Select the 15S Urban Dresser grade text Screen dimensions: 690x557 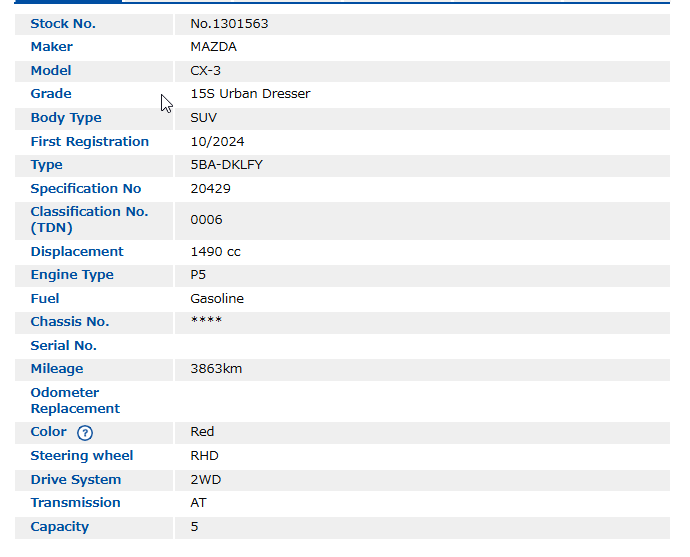coord(250,94)
